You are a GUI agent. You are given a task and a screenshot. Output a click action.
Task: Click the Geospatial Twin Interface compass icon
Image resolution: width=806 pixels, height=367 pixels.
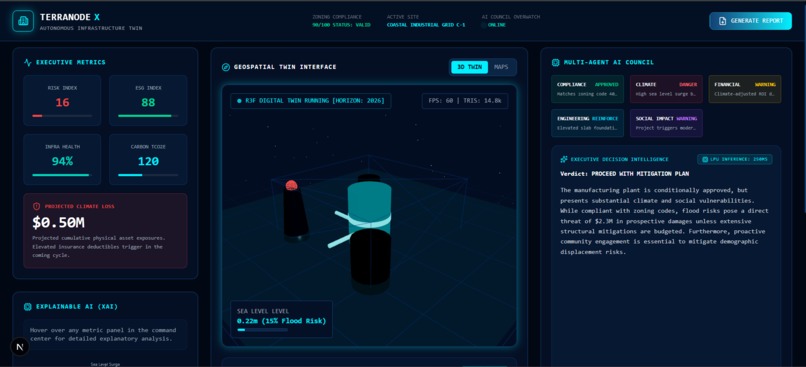pos(225,67)
